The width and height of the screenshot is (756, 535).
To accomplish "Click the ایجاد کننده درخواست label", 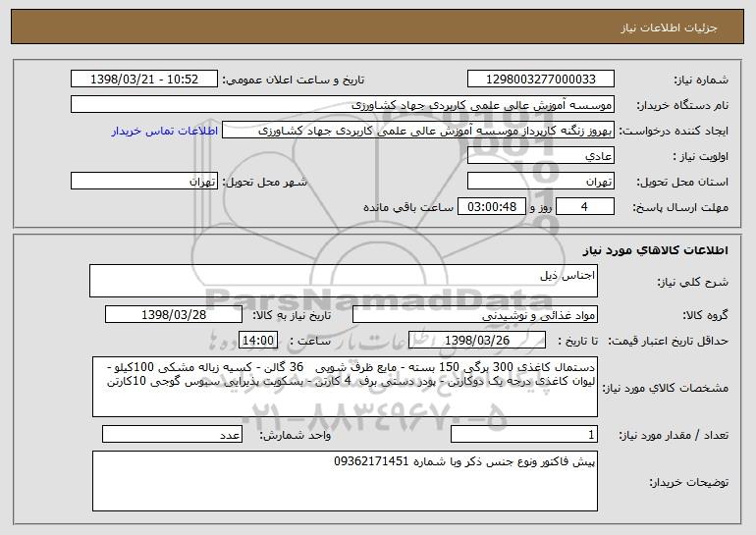I will [674, 132].
